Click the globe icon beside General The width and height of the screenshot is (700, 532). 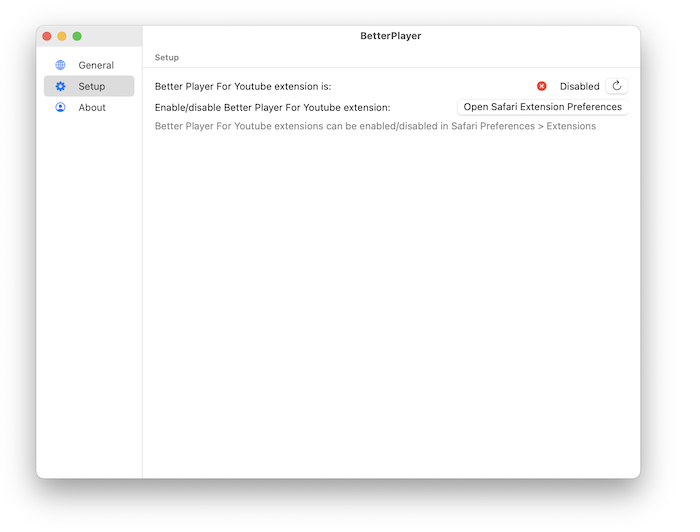pos(60,65)
